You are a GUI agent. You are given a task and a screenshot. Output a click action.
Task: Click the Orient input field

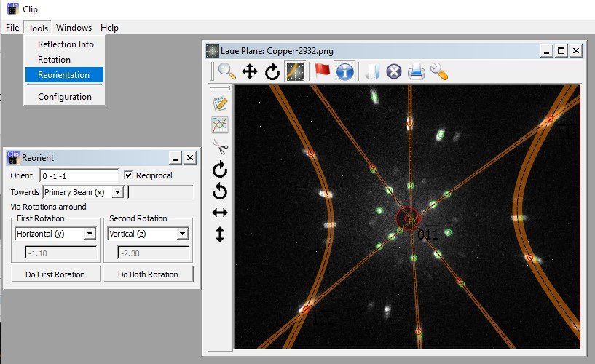[79, 176]
